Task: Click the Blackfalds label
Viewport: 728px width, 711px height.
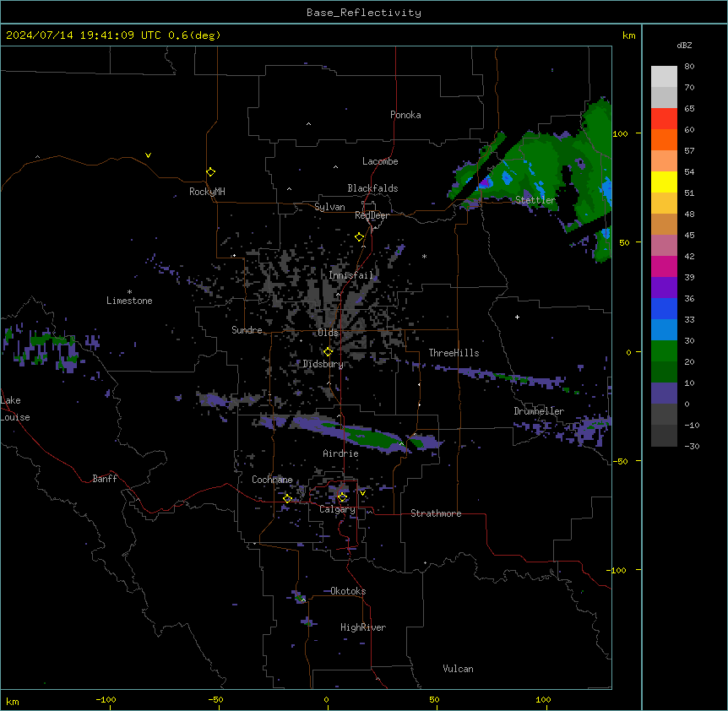Action: point(372,188)
